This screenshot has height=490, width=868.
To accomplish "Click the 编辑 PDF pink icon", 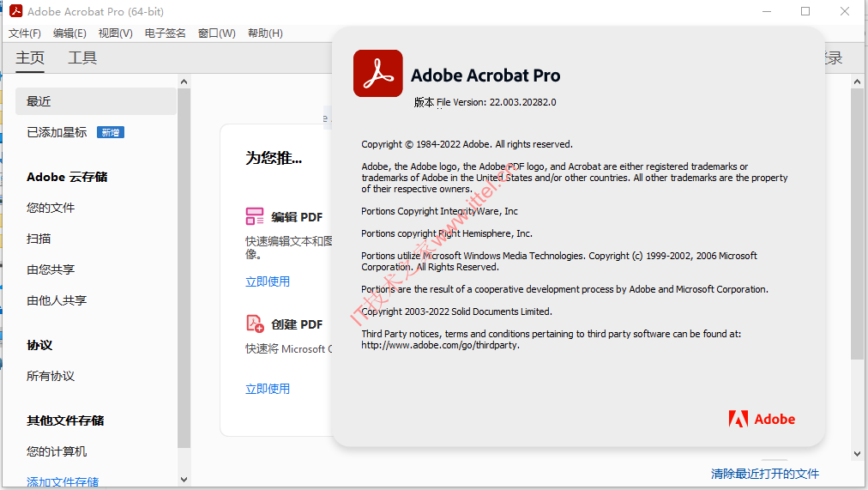I will pyautogui.click(x=255, y=216).
